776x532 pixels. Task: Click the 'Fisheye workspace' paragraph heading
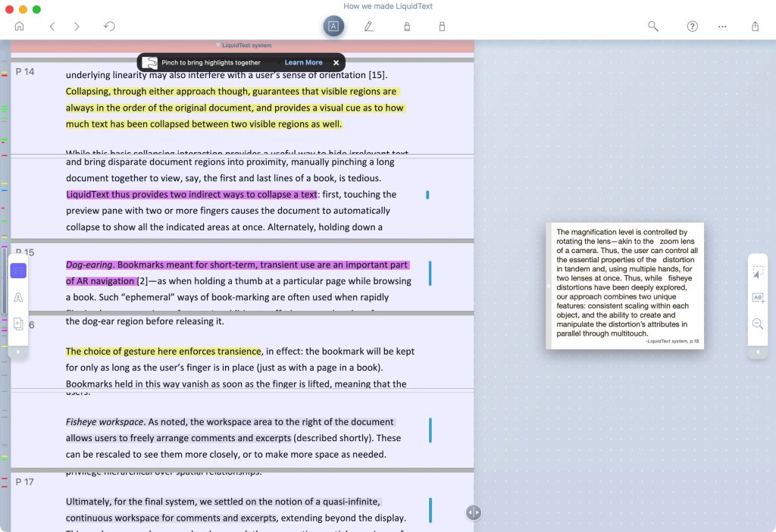click(105, 422)
